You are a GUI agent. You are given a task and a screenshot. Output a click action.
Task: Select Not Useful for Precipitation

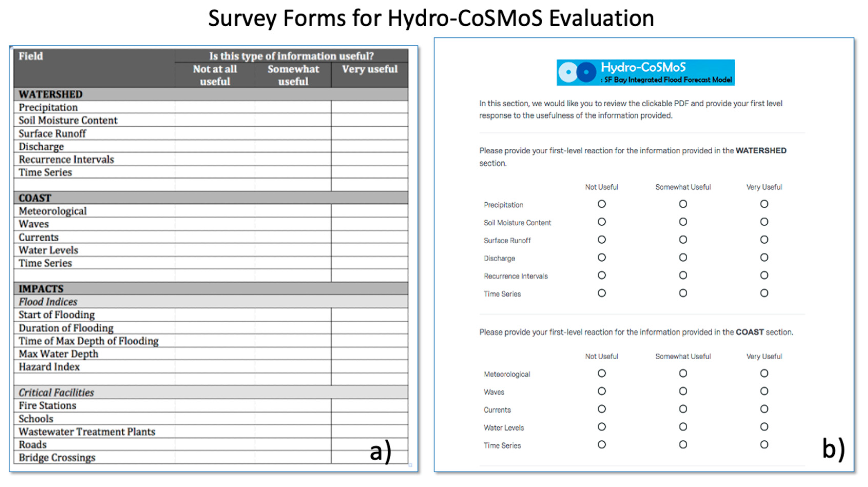[602, 204]
